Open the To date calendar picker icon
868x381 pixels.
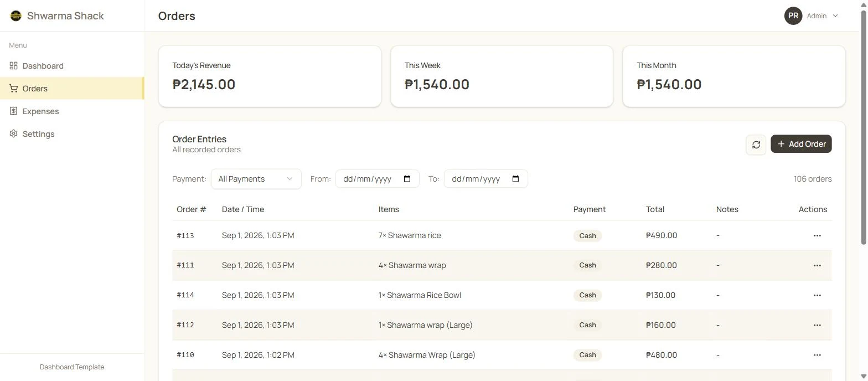516,179
